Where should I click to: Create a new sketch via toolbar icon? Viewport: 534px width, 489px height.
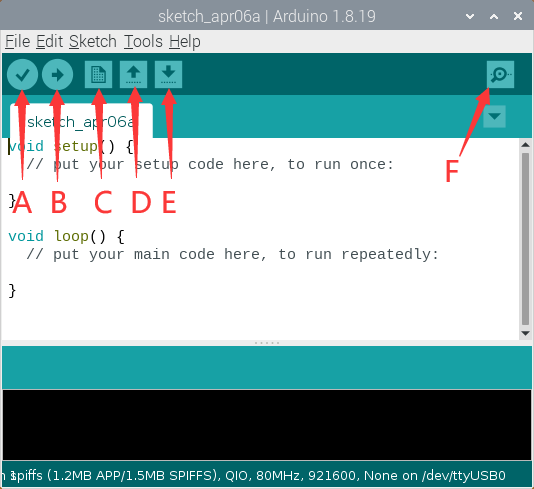coord(98,75)
